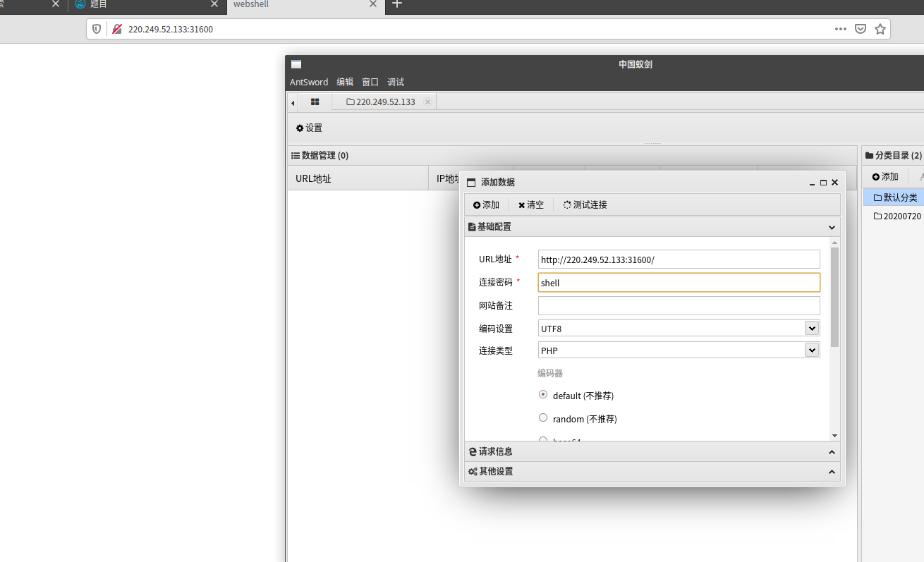Click the insecure connection padlock icon
Image resolution: width=924 pixels, height=562 pixels.
coord(117,29)
